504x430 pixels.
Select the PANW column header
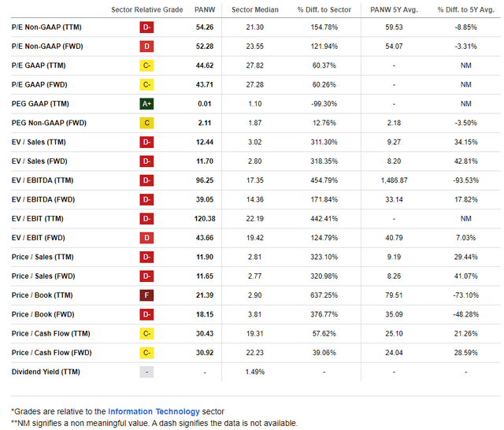[205, 9]
